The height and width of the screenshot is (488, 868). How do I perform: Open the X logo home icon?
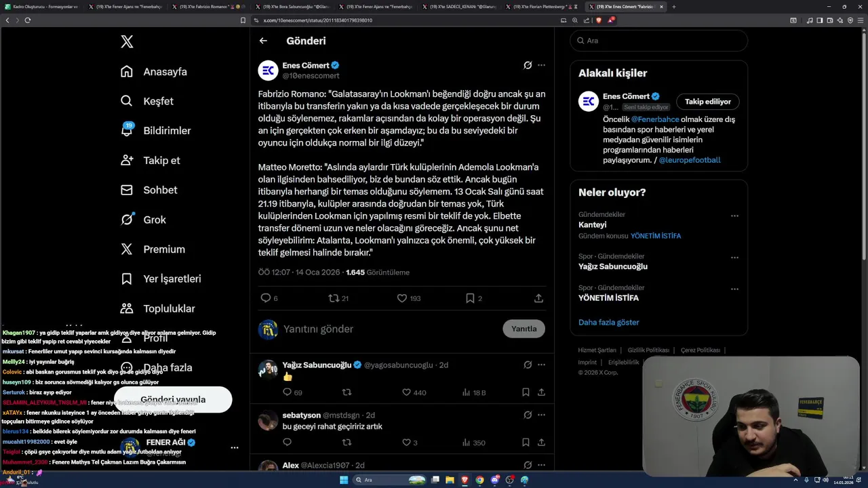[127, 41]
